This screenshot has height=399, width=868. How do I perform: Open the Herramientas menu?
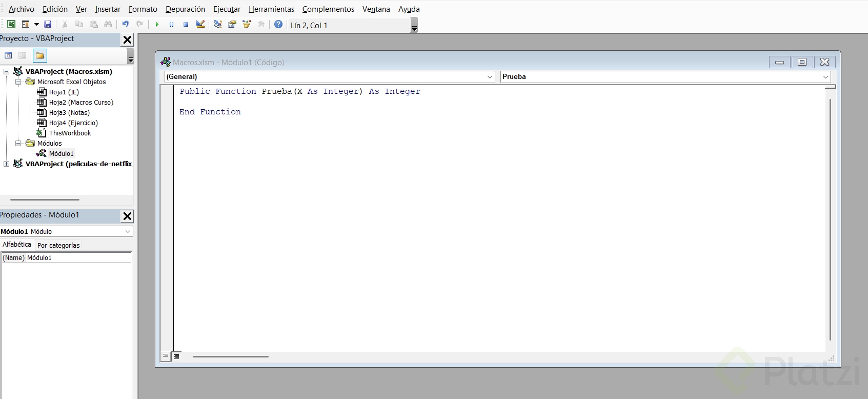(271, 9)
